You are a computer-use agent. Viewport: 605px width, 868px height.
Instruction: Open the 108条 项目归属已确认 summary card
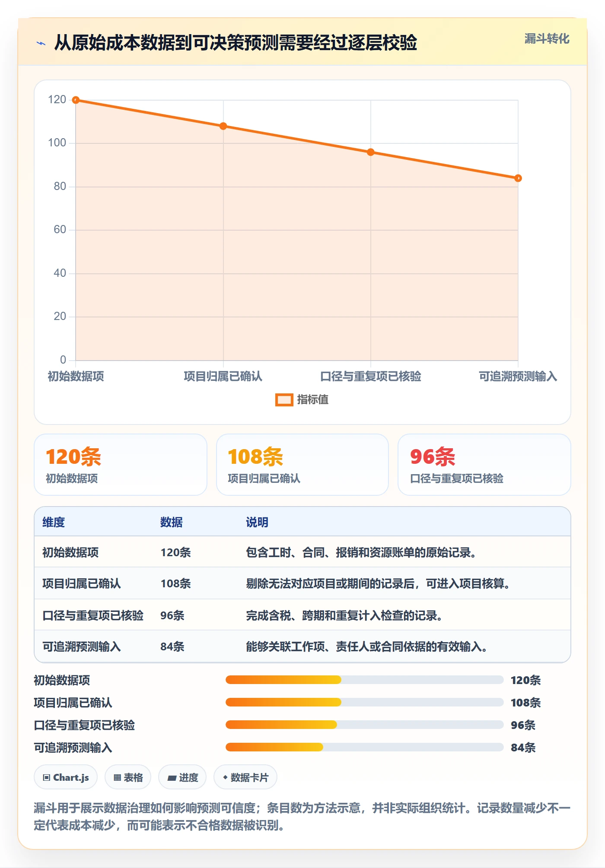click(x=302, y=465)
